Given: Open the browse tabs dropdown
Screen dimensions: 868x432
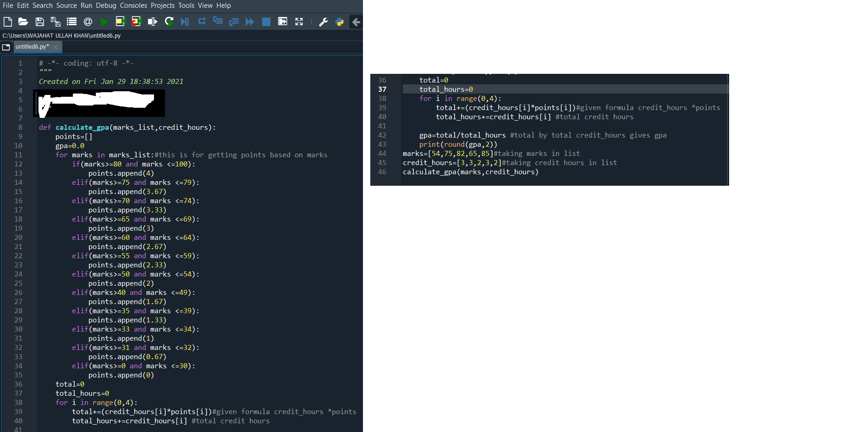Looking at the screenshot, I should tap(6, 46).
